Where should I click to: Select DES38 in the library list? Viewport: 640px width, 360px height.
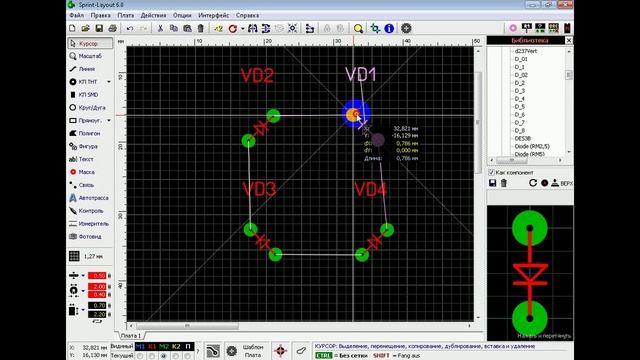click(522, 138)
